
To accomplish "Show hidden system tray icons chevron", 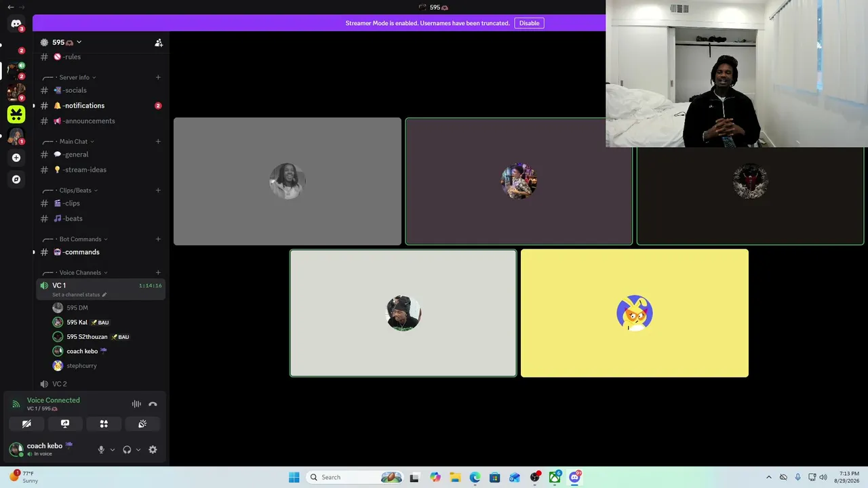I will coord(768,477).
